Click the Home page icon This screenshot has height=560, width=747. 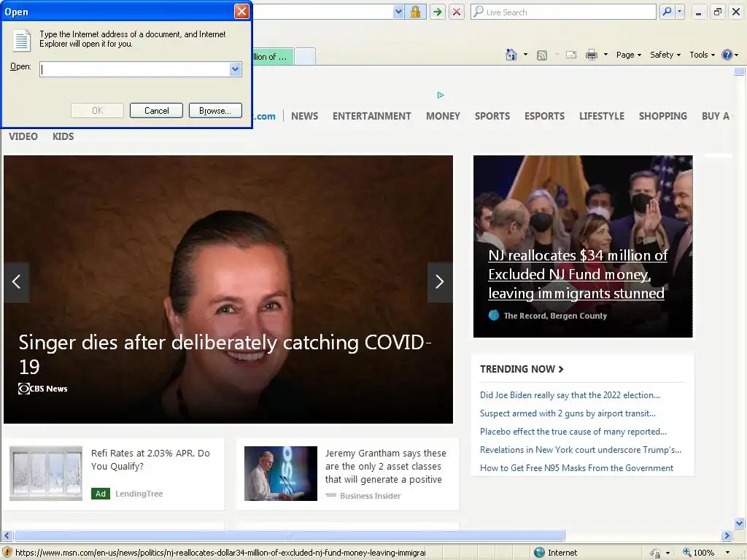tap(511, 55)
